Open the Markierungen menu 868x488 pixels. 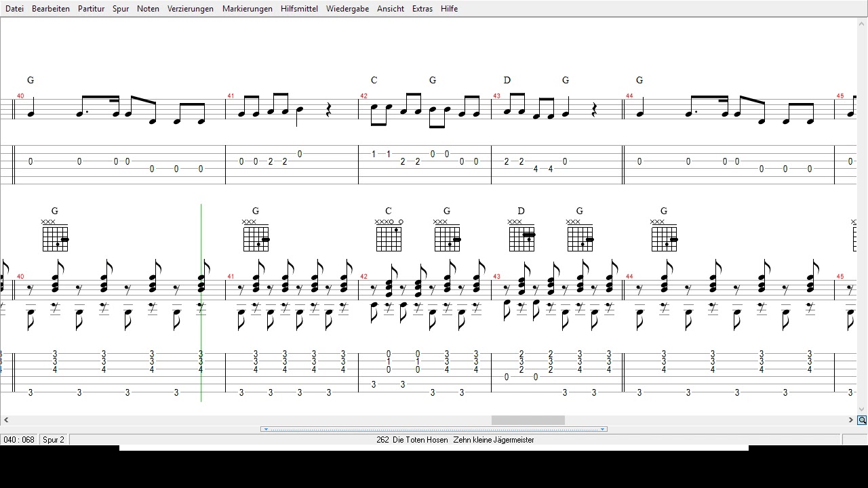click(248, 9)
